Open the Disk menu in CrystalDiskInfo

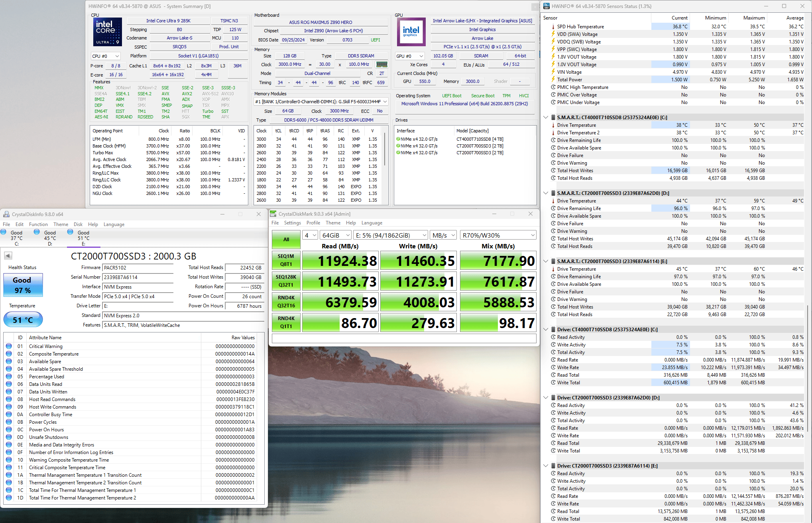(78, 224)
